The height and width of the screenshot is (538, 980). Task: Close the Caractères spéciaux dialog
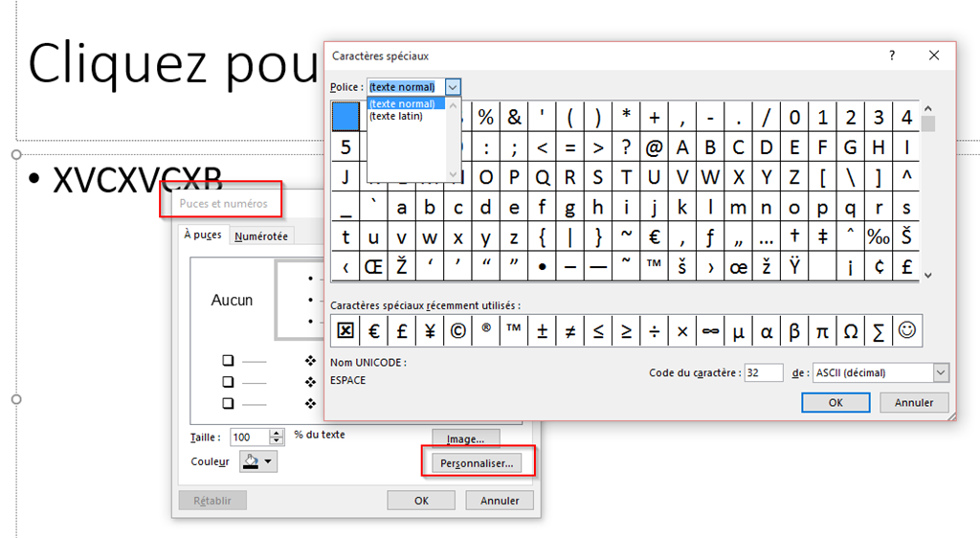point(934,56)
